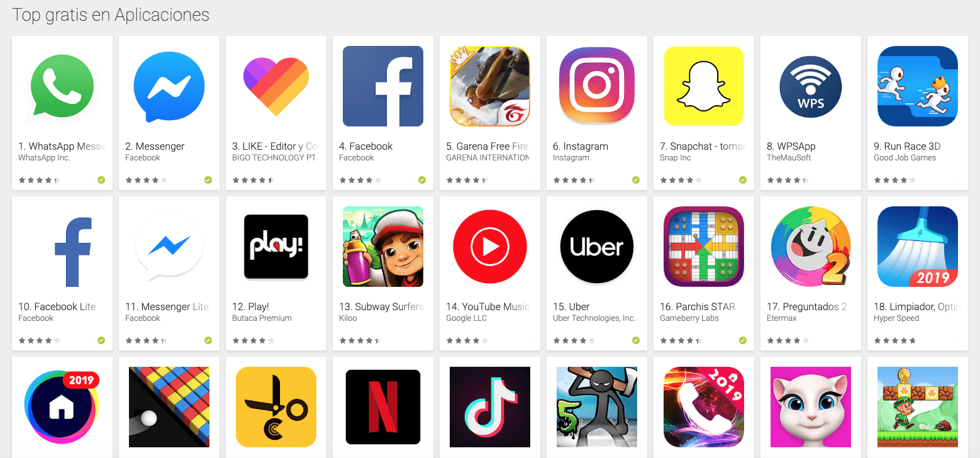Select the Snapchat ghost icon

[704, 86]
